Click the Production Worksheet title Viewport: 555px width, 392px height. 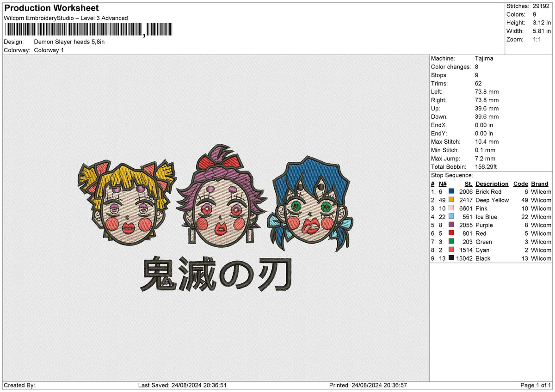51,8
